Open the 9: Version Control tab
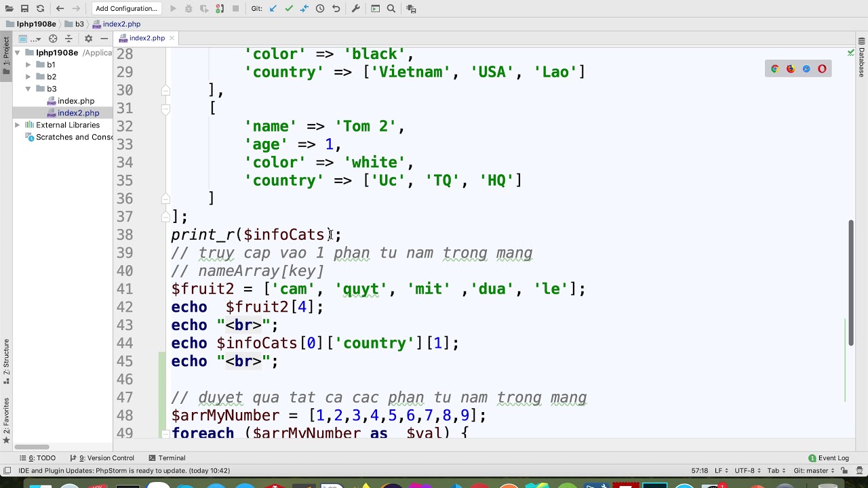The width and height of the screenshot is (868, 488). [102, 458]
